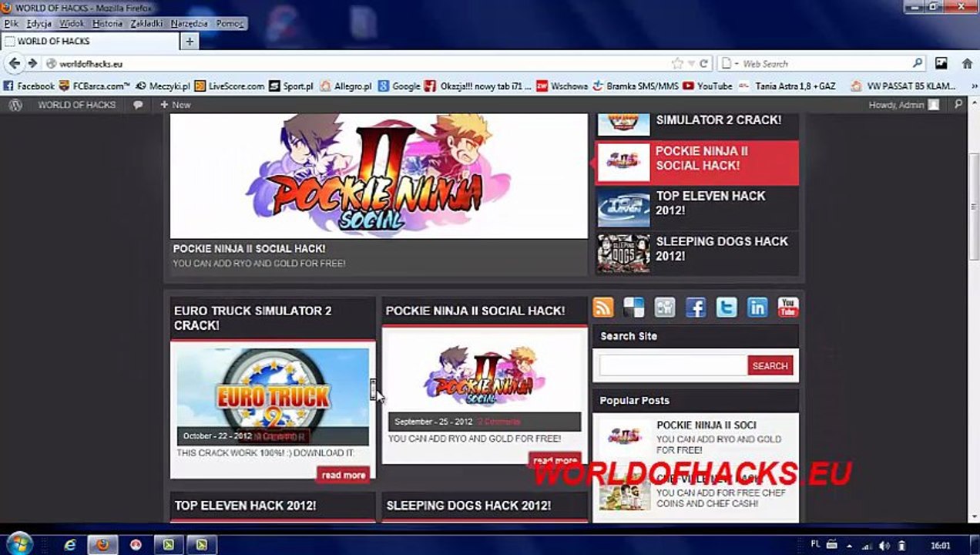Viewport: 980px width, 555px height.
Task: Open the search engine dropdown in Web Search
Action: 729,63
